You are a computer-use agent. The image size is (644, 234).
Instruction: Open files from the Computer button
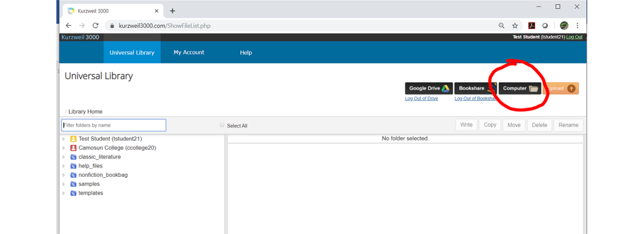520,88
